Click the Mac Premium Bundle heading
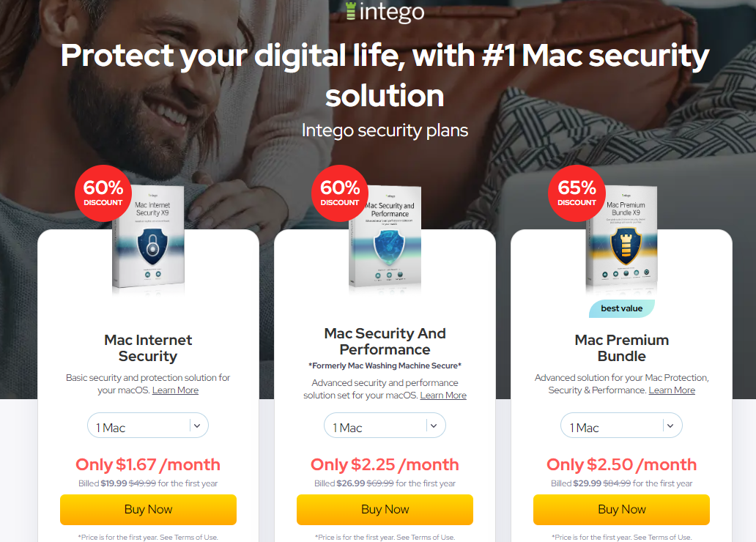Image resolution: width=756 pixels, height=542 pixels. pyautogui.click(x=621, y=348)
